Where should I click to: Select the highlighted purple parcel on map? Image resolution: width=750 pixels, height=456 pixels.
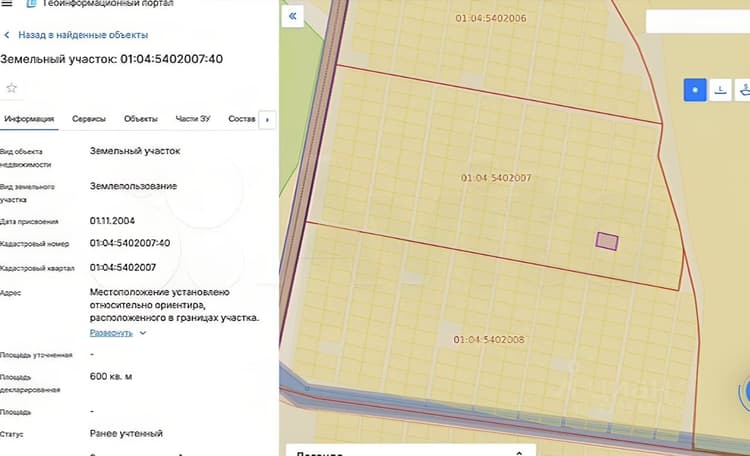(x=607, y=241)
